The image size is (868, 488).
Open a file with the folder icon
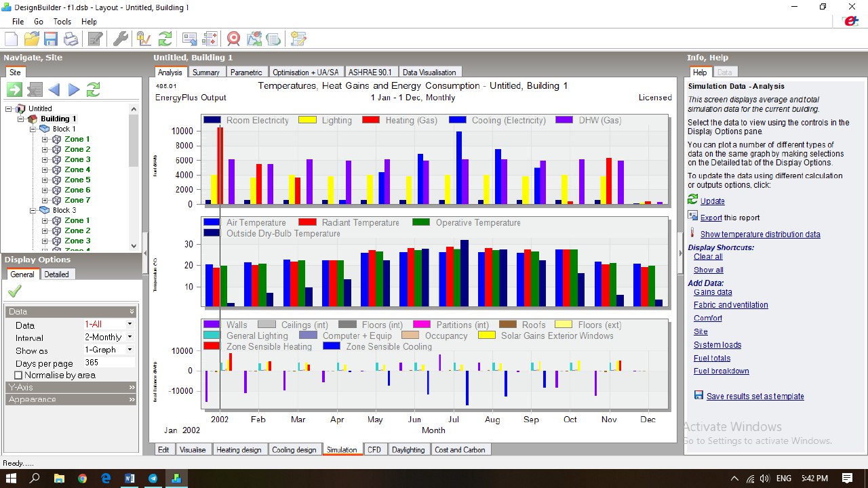(32, 39)
